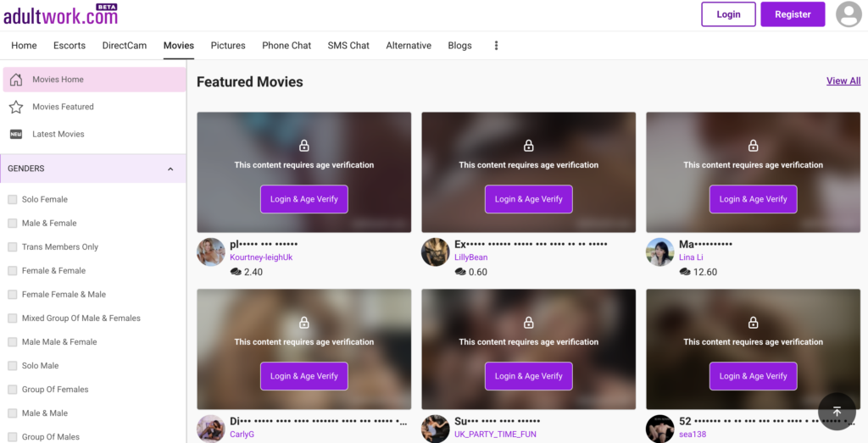Check the Solo Female checkbox
Screen dimensions: 868x443
click(12, 200)
